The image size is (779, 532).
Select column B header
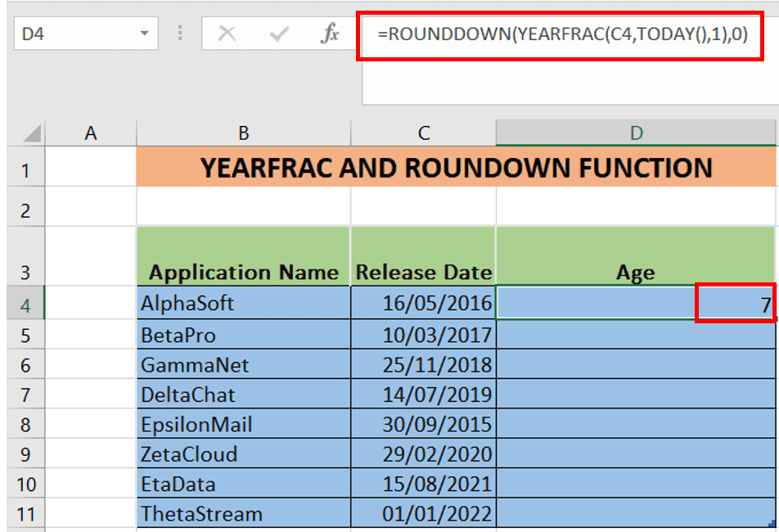click(244, 133)
